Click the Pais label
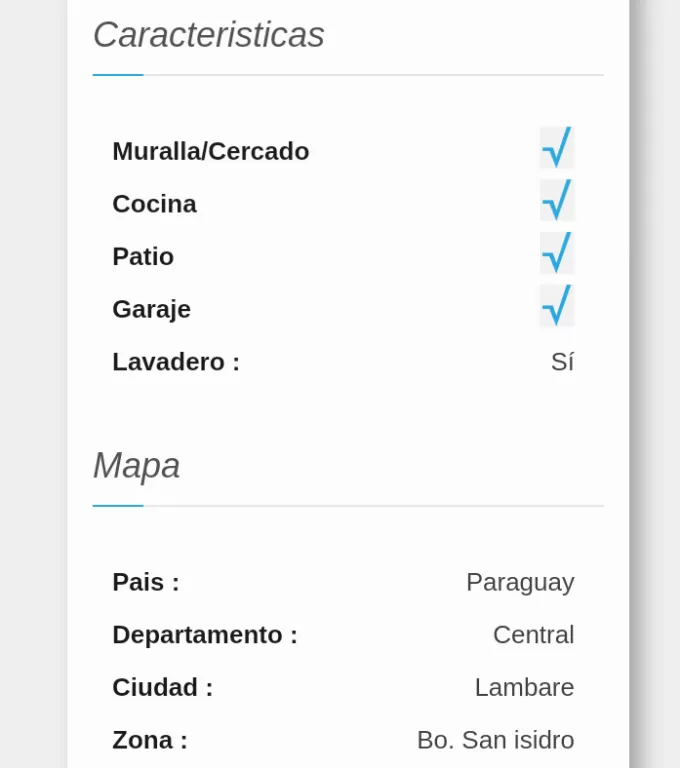Screen dimensions: 680x768 (146, 582)
